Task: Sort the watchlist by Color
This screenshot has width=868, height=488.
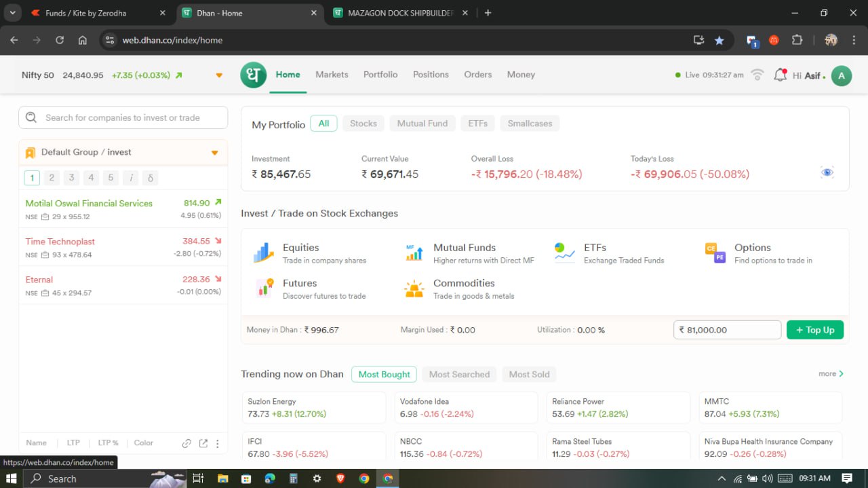Action: coord(144,443)
